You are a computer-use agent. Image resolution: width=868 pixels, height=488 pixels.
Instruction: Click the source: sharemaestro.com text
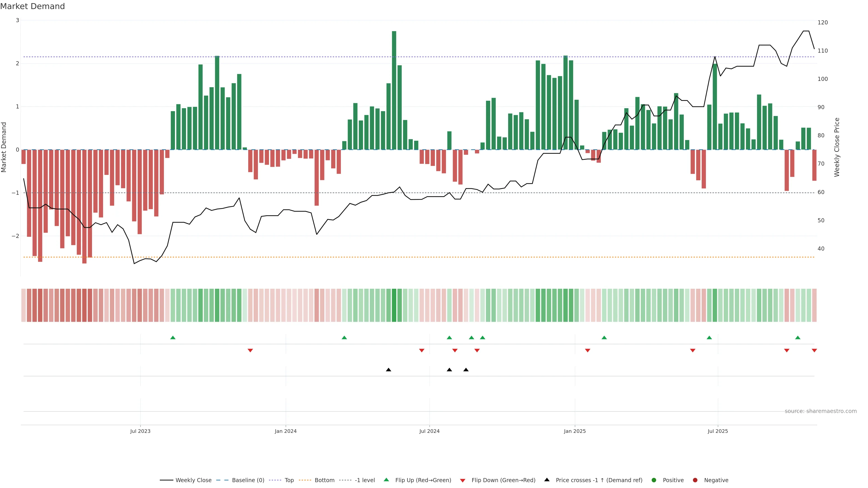click(821, 411)
